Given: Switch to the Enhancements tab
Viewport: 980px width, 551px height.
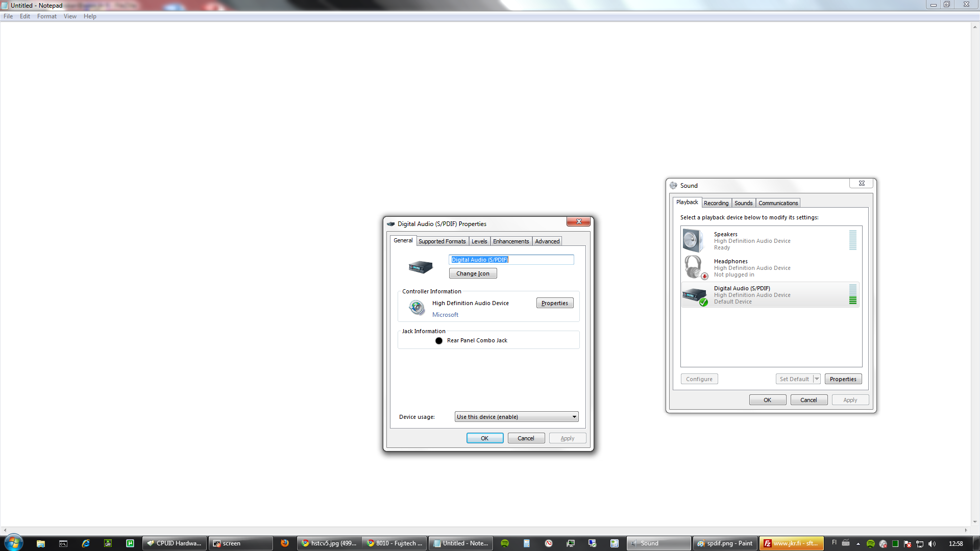Looking at the screenshot, I should 511,241.
